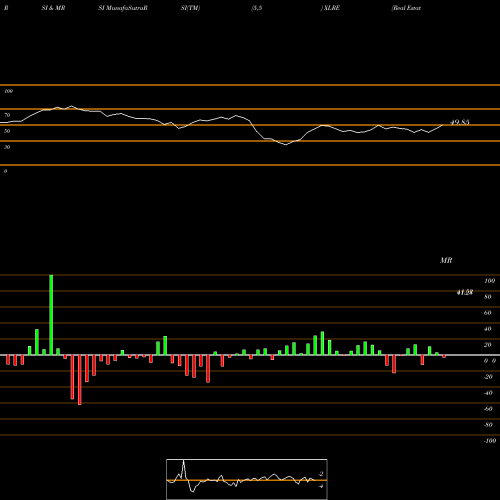
Task: Click the SI(TM) header label
Action: (190, 8)
